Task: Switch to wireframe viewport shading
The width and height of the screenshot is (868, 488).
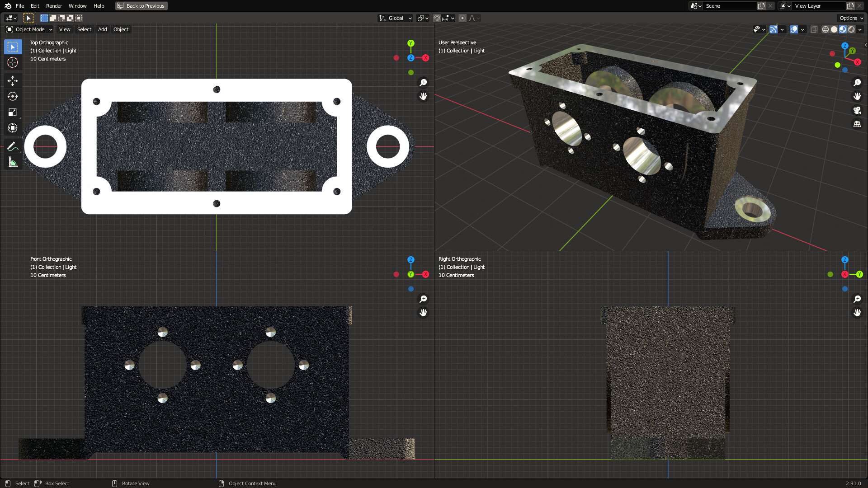Action: pyautogui.click(x=825, y=29)
